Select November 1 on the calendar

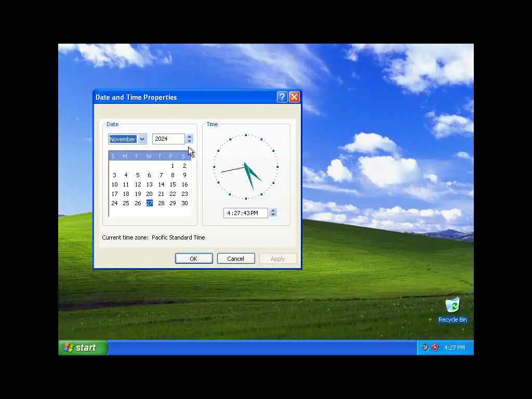coord(172,166)
